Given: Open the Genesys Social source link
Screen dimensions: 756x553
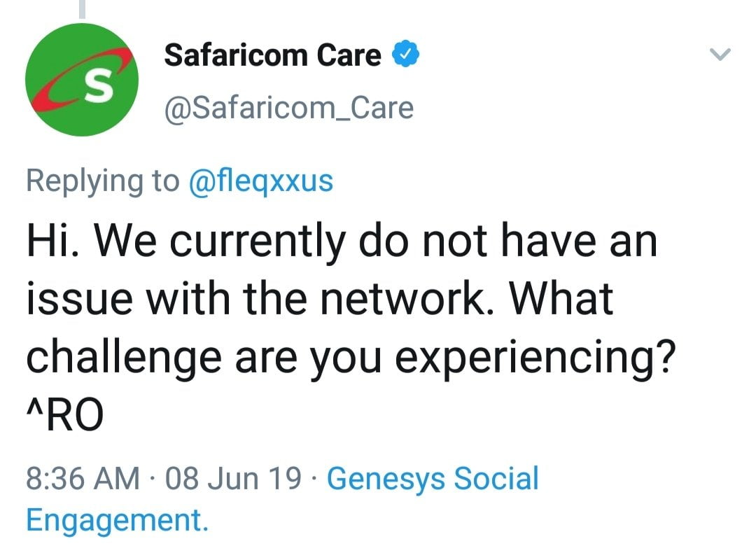Looking at the screenshot, I should click(x=433, y=479).
